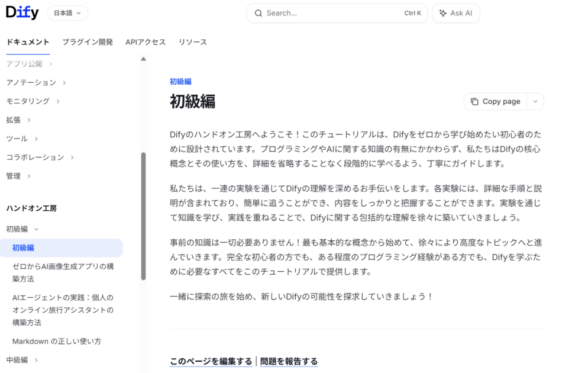Viewport: 588px width, 373px height.
Task: Expand the アノテーション sidebar section
Action: point(36,82)
